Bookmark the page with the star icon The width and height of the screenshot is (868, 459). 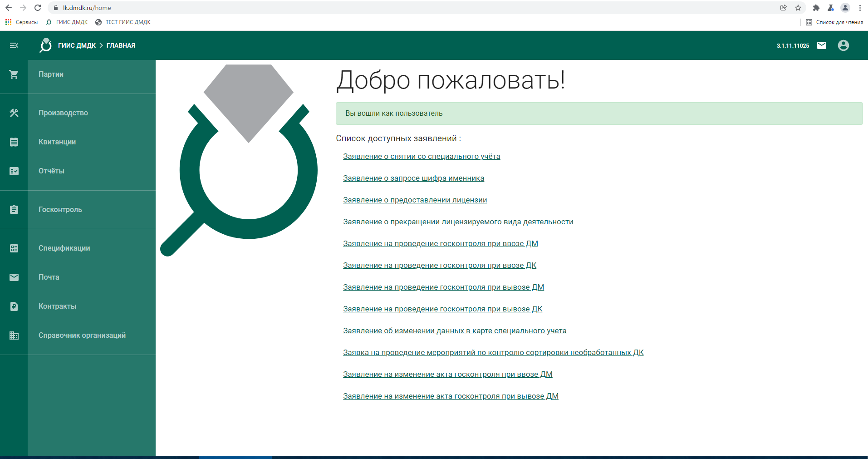pyautogui.click(x=798, y=8)
